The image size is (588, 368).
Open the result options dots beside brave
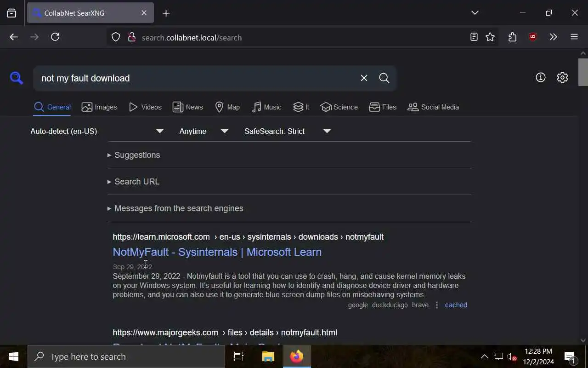(x=437, y=305)
